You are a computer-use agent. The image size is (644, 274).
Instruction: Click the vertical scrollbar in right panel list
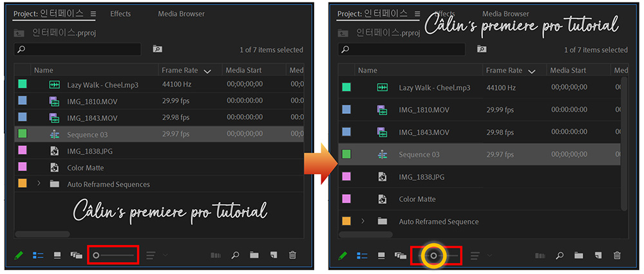point(624,143)
